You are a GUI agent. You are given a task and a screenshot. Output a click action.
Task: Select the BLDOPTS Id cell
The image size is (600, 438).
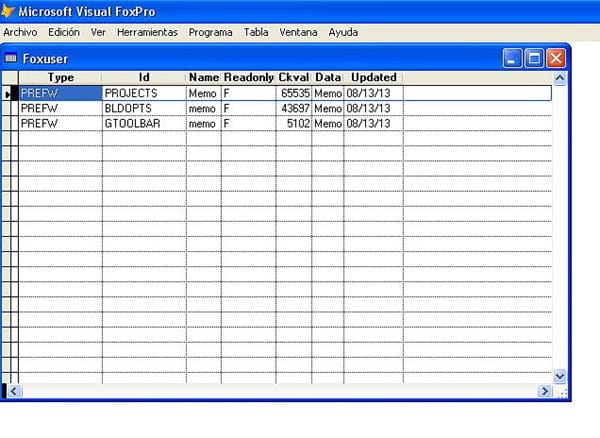pos(144,109)
